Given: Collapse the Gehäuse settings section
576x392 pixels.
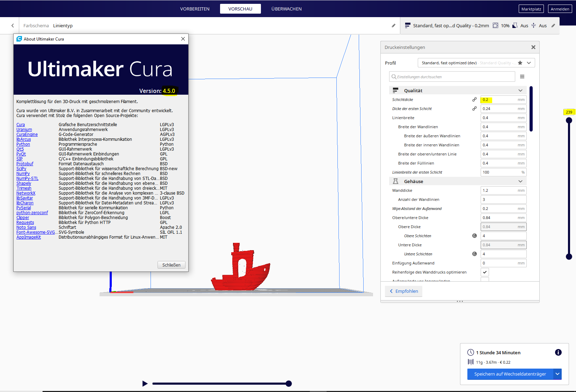Looking at the screenshot, I should 520,181.
